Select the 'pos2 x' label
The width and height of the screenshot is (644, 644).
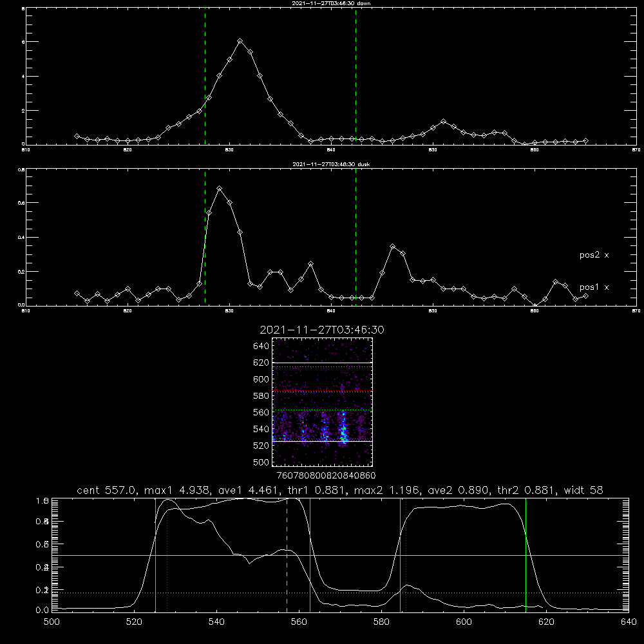click(x=594, y=255)
